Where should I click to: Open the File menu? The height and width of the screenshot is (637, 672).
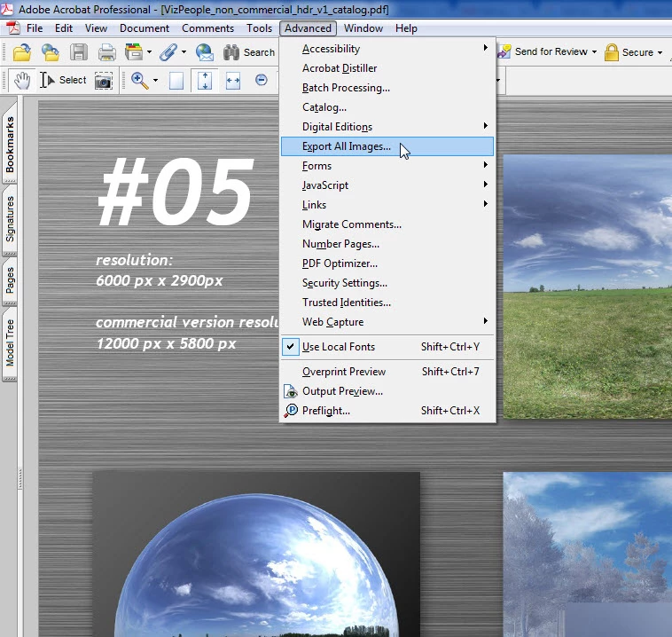(x=35, y=28)
